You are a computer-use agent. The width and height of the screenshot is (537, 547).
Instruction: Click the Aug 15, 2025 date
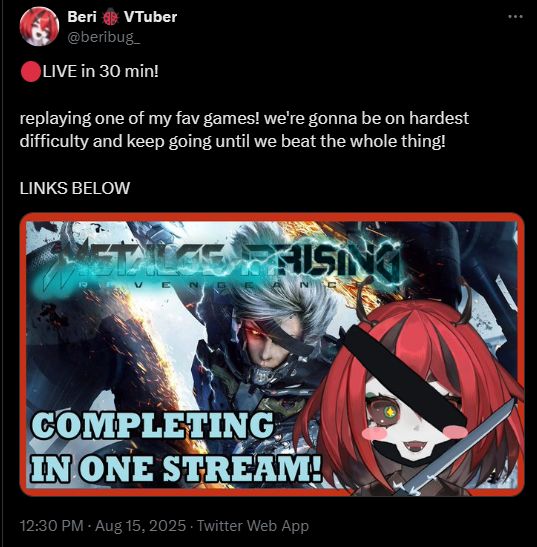coord(140,526)
